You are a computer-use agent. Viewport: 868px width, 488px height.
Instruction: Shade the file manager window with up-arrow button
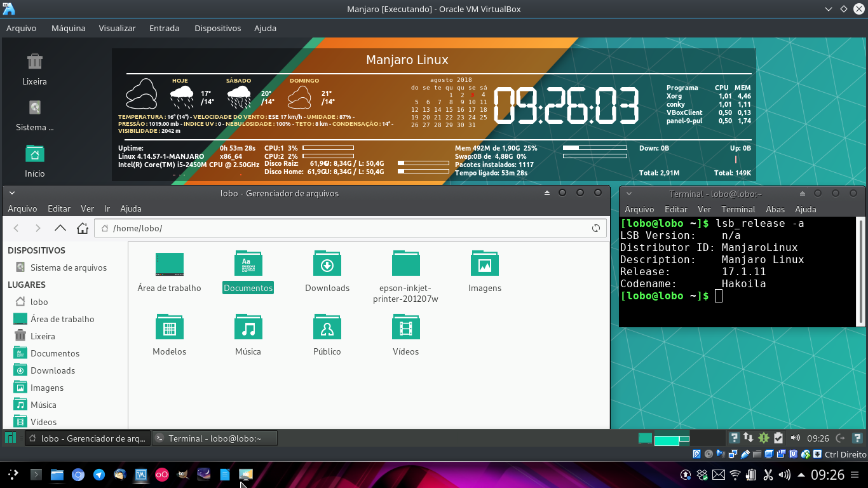coord(546,193)
